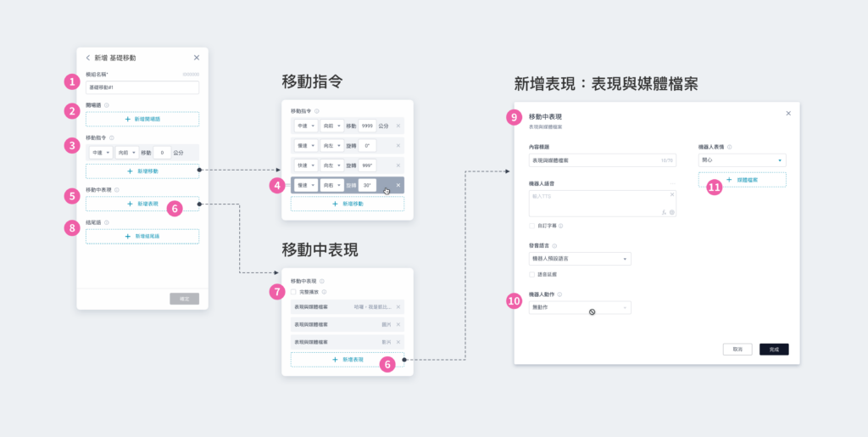Click the info icon beside 結尾語
868x437 pixels.
tap(107, 222)
